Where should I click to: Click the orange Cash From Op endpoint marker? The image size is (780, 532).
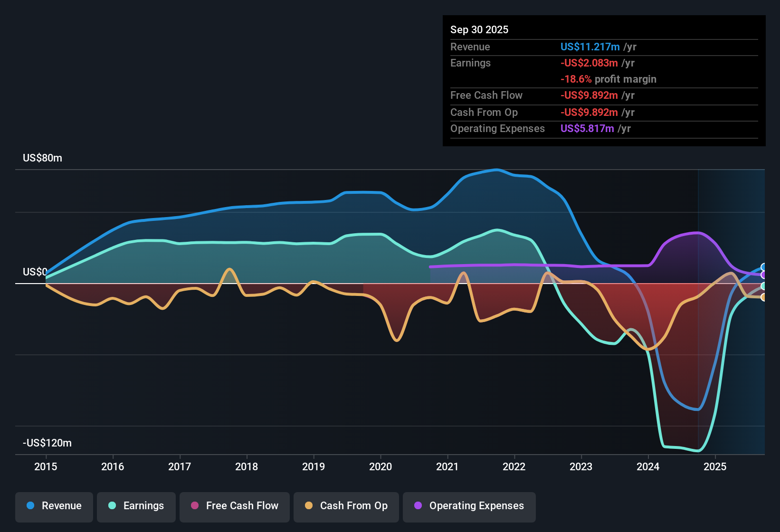[763, 297]
